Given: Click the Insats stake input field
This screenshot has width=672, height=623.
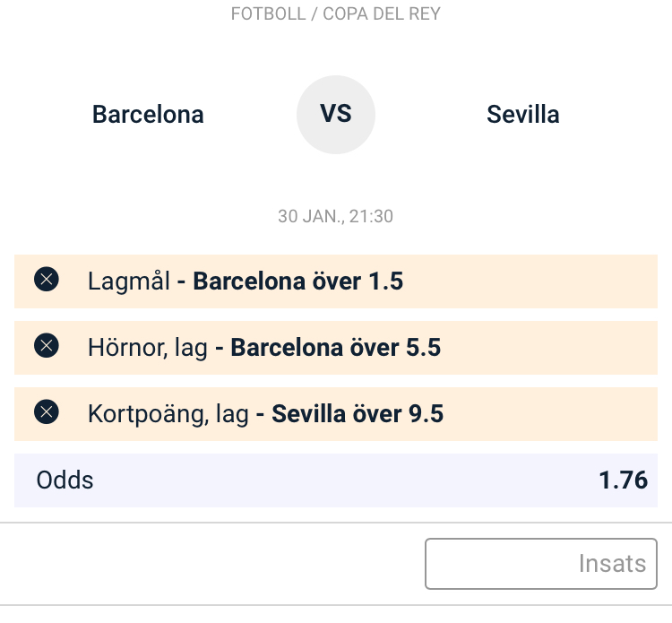Looking at the screenshot, I should (541, 564).
